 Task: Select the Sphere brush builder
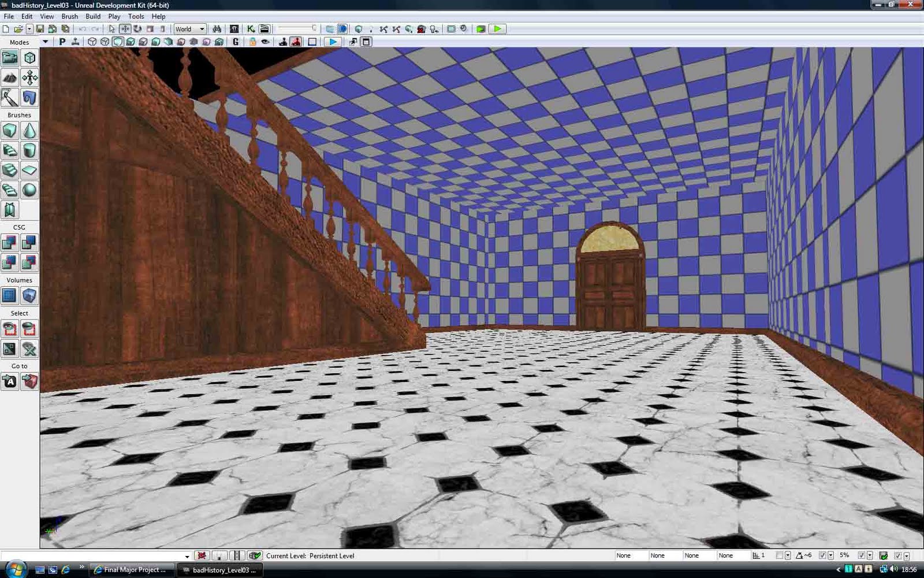point(29,190)
